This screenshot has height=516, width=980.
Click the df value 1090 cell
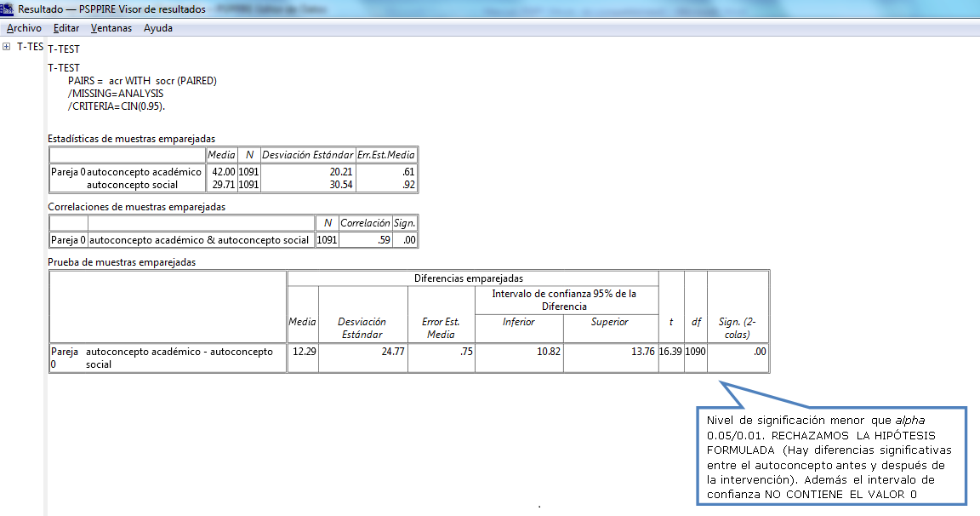(695, 353)
